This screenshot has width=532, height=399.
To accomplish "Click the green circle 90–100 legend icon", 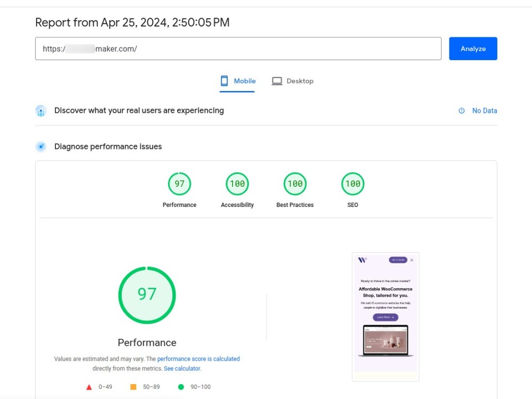I will pyautogui.click(x=181, y=387).
